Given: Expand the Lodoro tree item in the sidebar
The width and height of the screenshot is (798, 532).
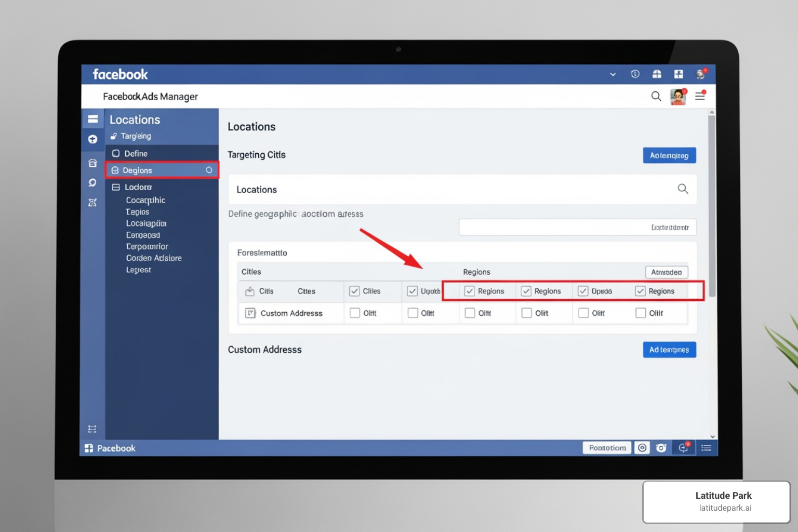Looking at the screenshot, I should tap(138, 187).
